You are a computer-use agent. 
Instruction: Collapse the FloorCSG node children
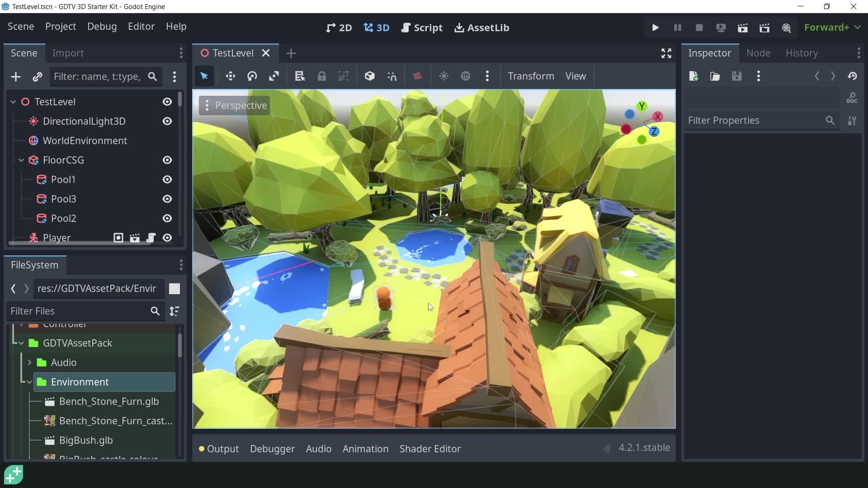(21, 160)
